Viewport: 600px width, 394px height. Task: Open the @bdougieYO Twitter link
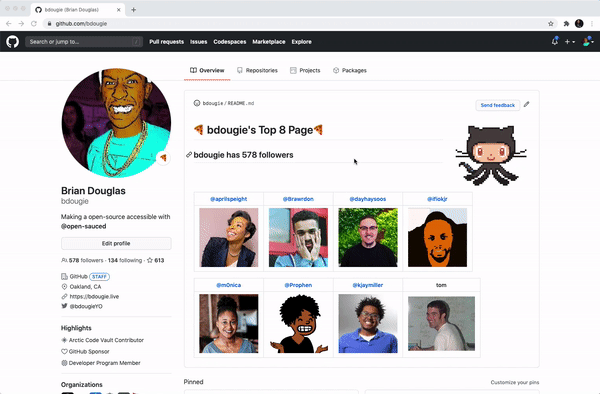coord(86,306)
